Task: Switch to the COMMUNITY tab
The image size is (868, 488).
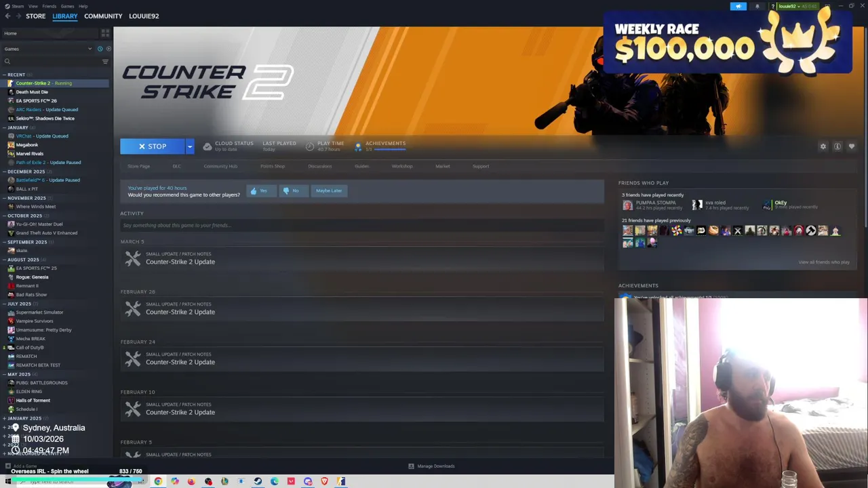Action: point(103,16)
